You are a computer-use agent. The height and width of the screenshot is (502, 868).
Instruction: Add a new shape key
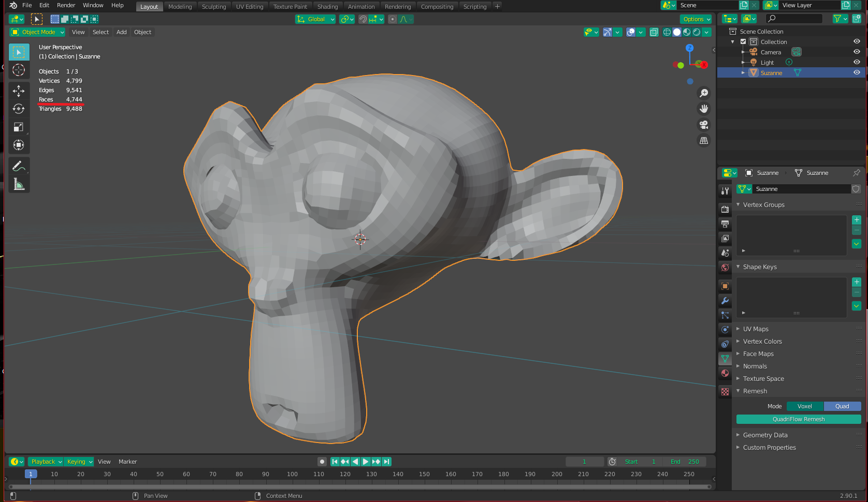[x=857, y=282]
